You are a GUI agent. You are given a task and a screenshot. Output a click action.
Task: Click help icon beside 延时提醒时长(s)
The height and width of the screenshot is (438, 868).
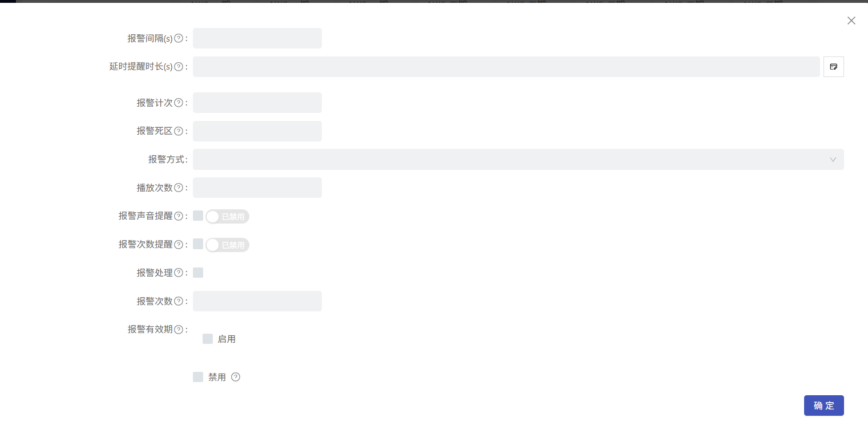(x=179, y=67)
